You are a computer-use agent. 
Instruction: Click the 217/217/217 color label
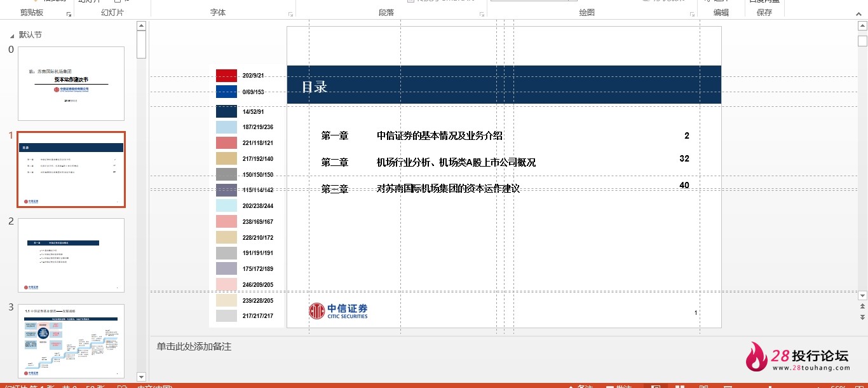pos(258,316)
